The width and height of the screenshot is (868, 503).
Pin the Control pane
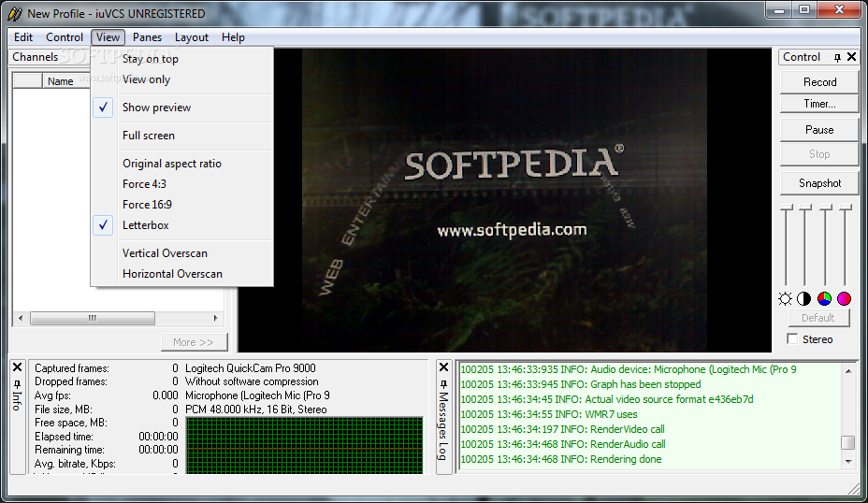tap(837, 57)
